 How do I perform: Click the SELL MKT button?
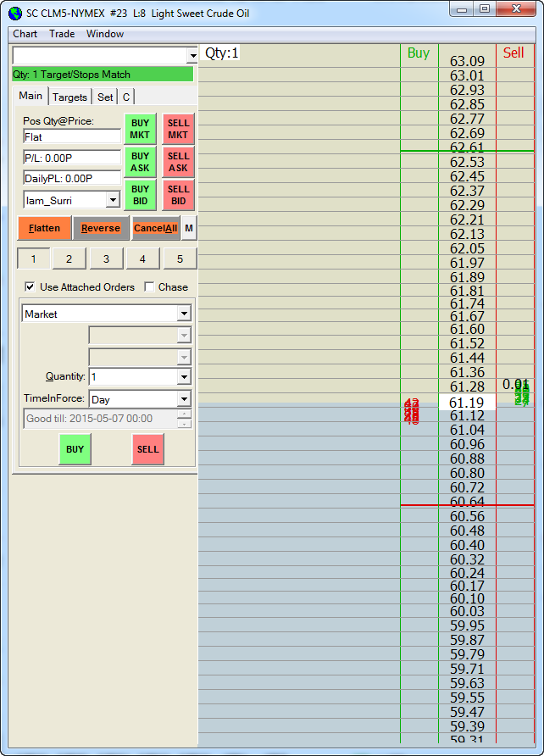point(178,129)
